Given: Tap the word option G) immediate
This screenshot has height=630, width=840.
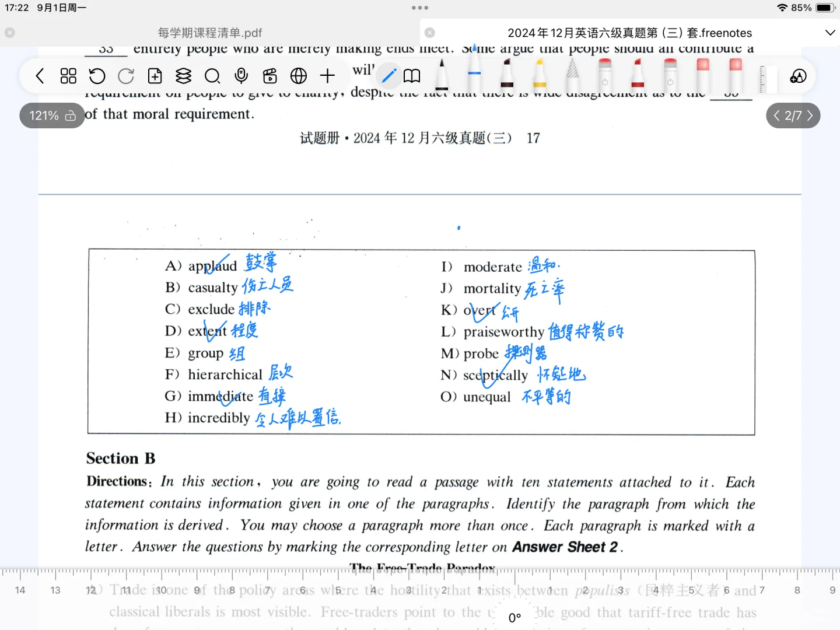Looking at the screenshot, I should 209,396.
